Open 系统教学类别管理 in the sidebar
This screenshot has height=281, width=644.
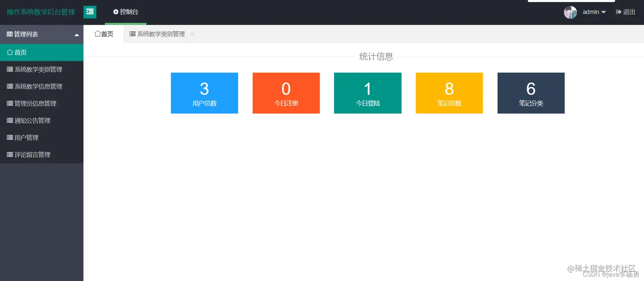point(42,70)
